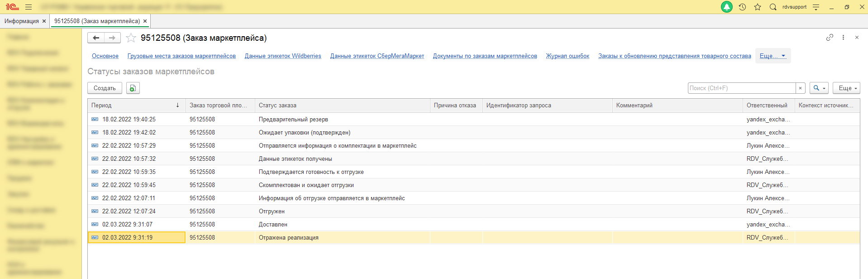Click the Создать button

pos(105,88)
